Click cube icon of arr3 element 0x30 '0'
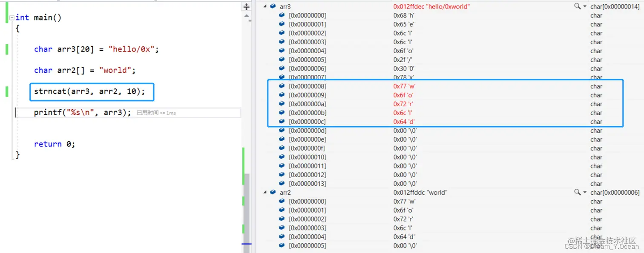 coord(282,68)
